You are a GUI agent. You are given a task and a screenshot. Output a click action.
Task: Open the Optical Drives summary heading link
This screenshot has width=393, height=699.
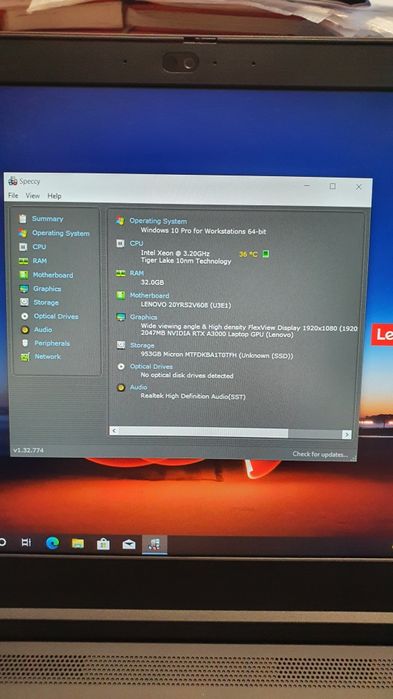[x=151, y=366]
